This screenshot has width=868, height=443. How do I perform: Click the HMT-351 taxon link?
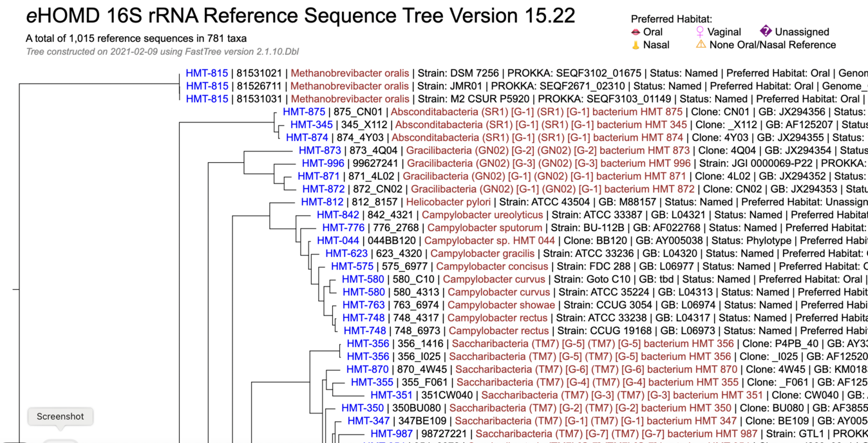point(392,395)
